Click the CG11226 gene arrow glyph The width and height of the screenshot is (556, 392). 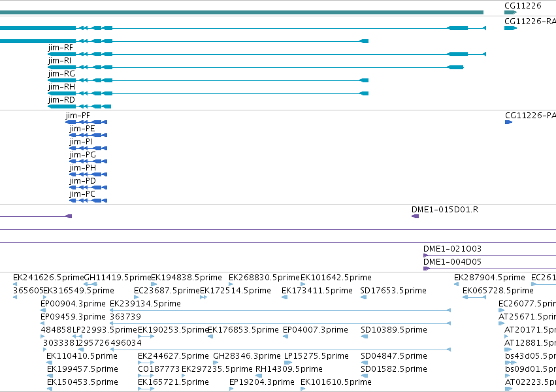(511, 12)
